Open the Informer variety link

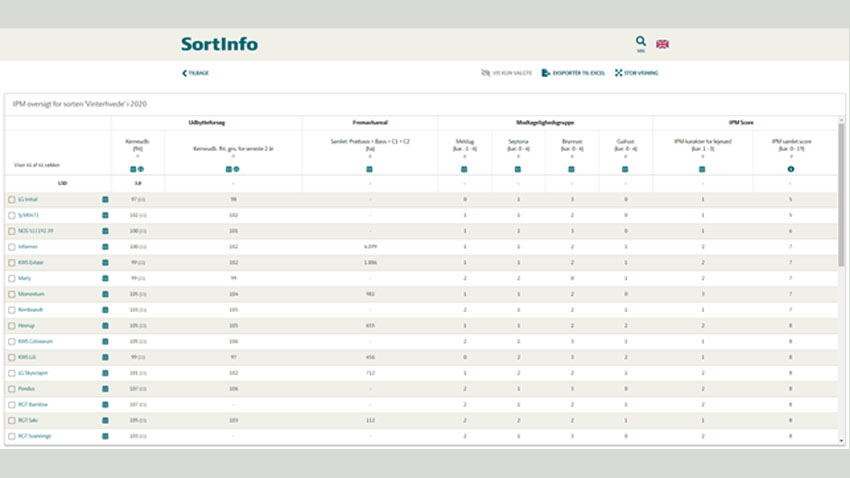[x=28, y=247]
